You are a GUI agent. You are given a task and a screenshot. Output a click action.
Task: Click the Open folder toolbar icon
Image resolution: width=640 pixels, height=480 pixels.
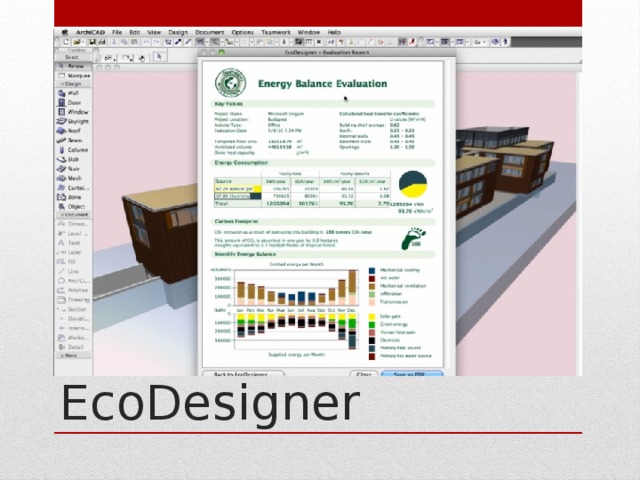coord(76,42)
